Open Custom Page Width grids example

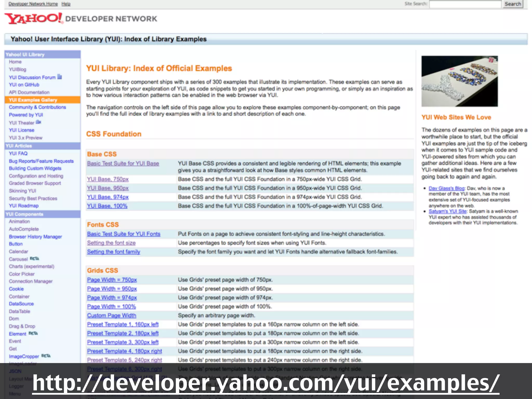111,315
